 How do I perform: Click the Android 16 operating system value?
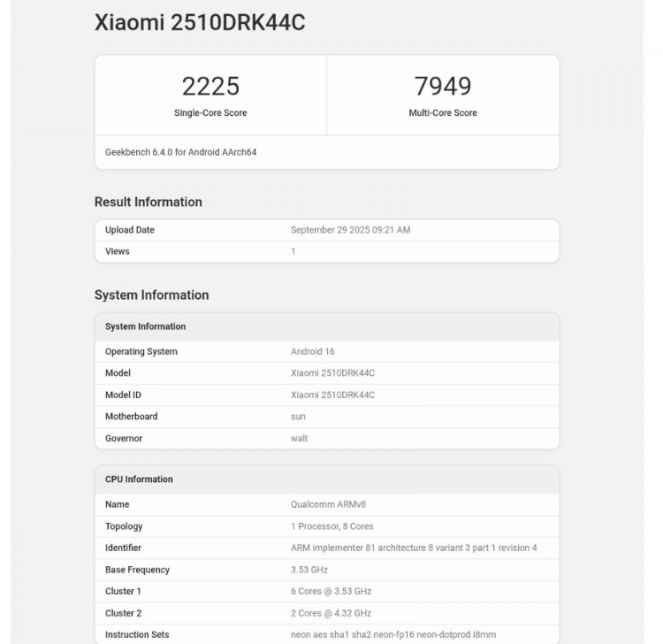tap(313, 351)
